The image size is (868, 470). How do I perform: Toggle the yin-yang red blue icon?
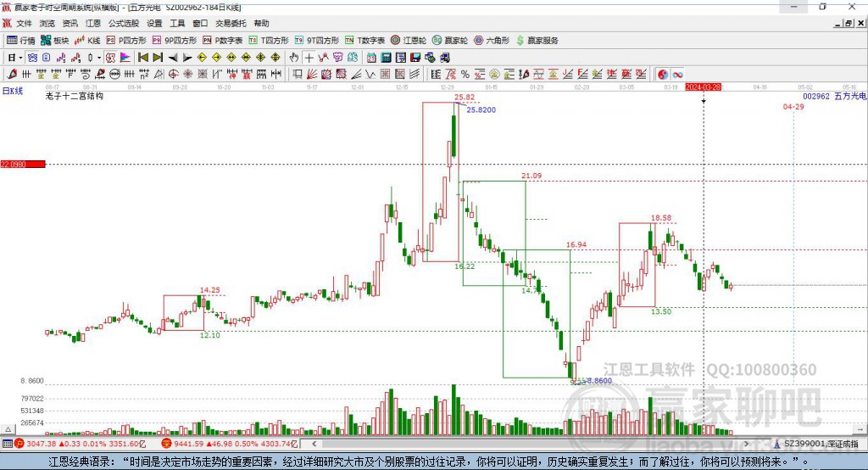click(663, 75)
